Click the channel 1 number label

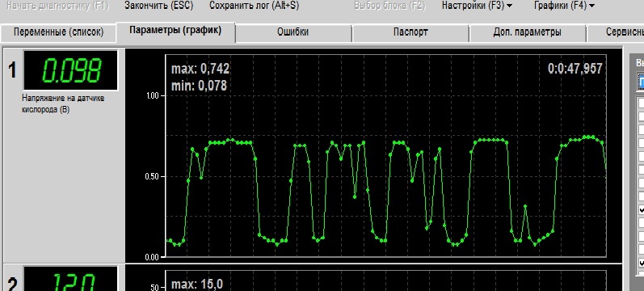12,70
